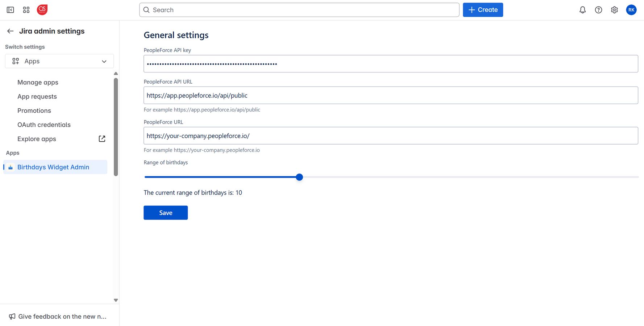Open the settings gear icon
This screenshot has height=326, width=644.
(x=614, y=10)
